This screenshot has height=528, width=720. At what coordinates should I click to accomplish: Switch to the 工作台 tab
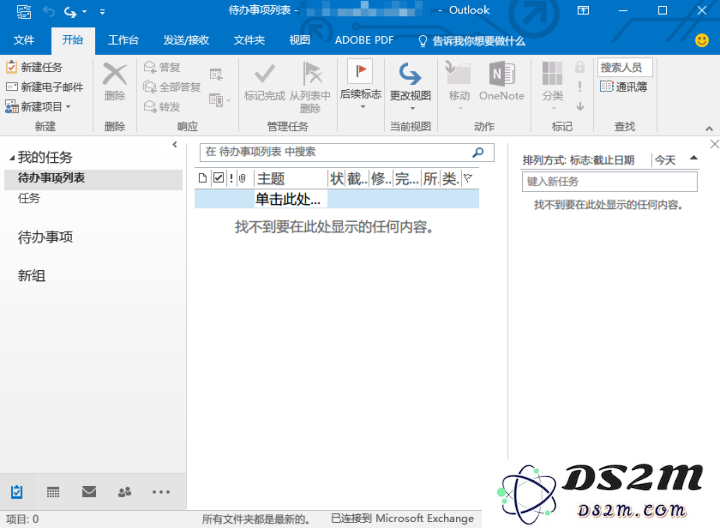123,40
